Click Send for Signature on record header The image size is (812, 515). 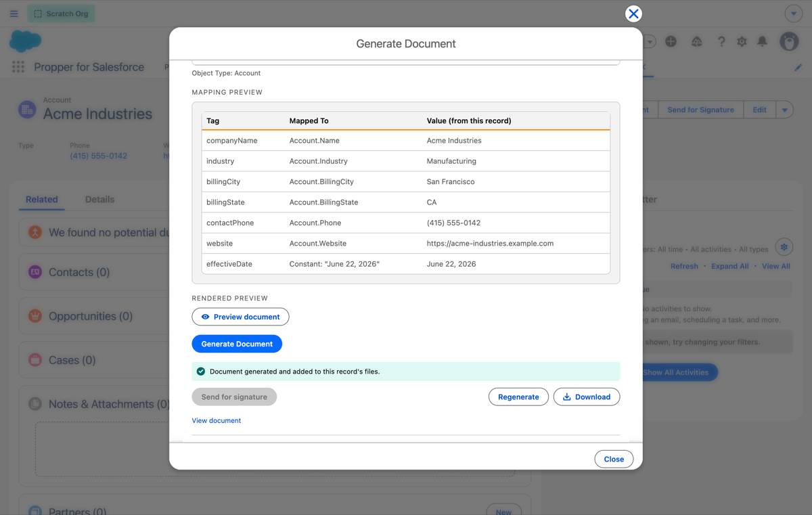700,110
